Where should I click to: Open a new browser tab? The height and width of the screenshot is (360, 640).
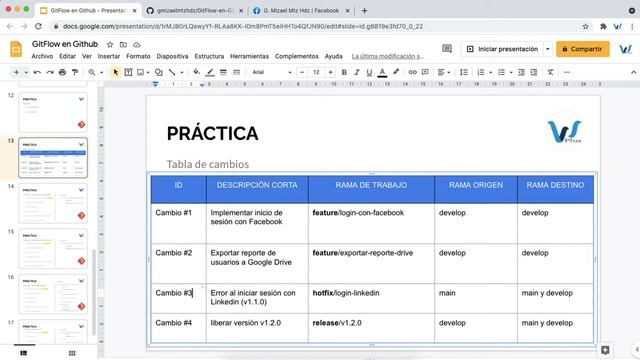[364, 11]
